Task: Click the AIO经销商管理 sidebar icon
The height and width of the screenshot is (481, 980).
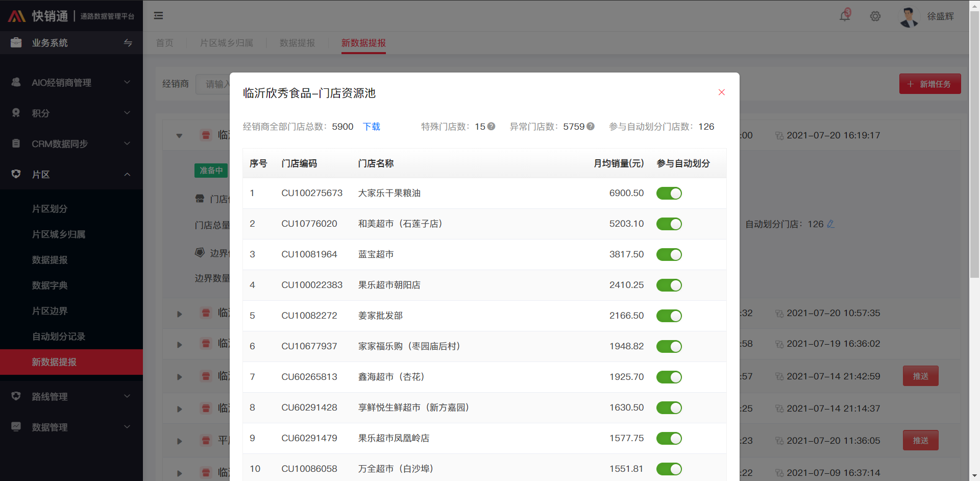Action: click(x=16, y=82)
